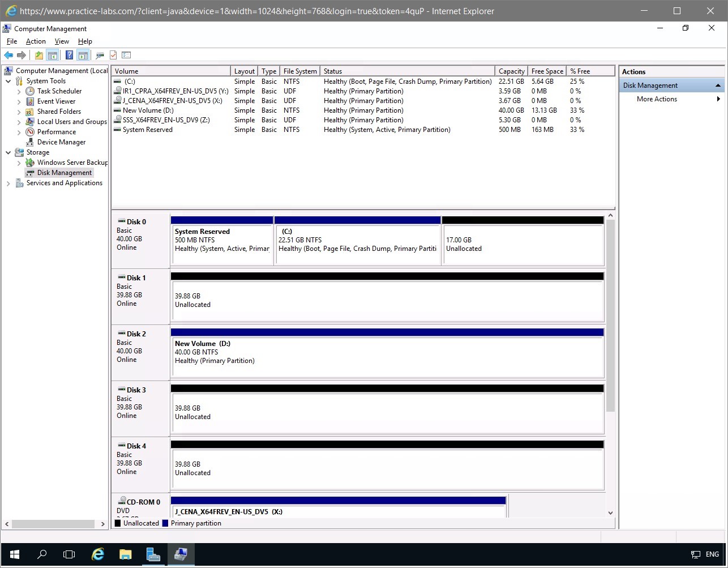Collapse the System Tools node
728x568 pixels.
click(x=8, y=81)
